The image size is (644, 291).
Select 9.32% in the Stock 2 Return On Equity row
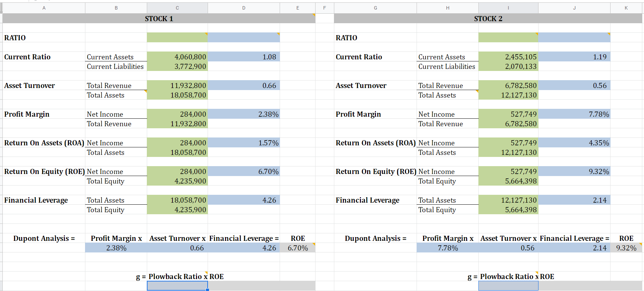point(574,171)
